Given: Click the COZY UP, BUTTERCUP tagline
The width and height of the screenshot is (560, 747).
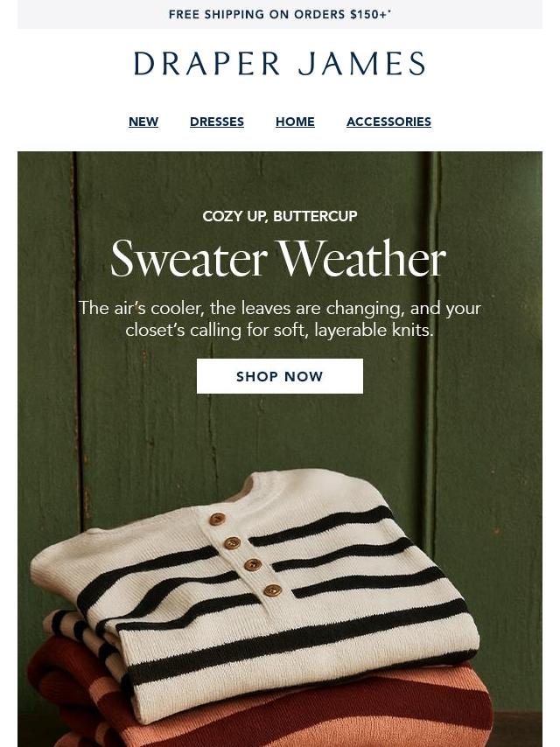Looking at the screenshot, I should click(x=280, y=216).
